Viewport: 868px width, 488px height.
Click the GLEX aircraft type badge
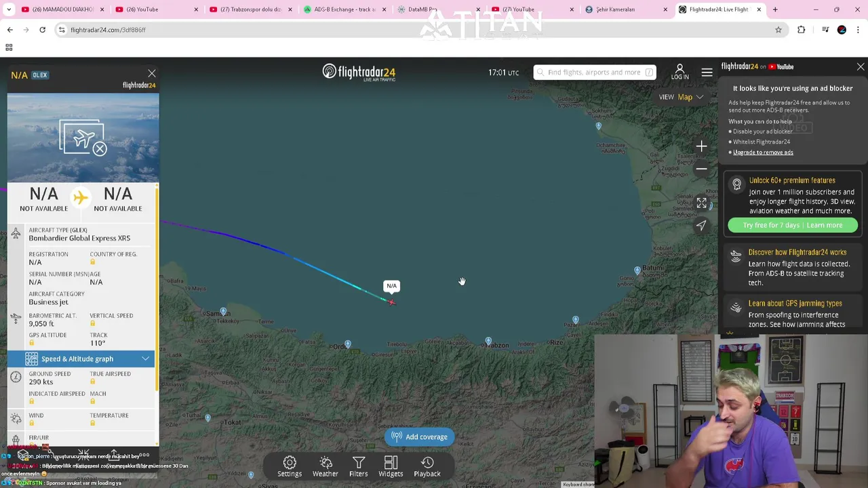click(40, 75)
